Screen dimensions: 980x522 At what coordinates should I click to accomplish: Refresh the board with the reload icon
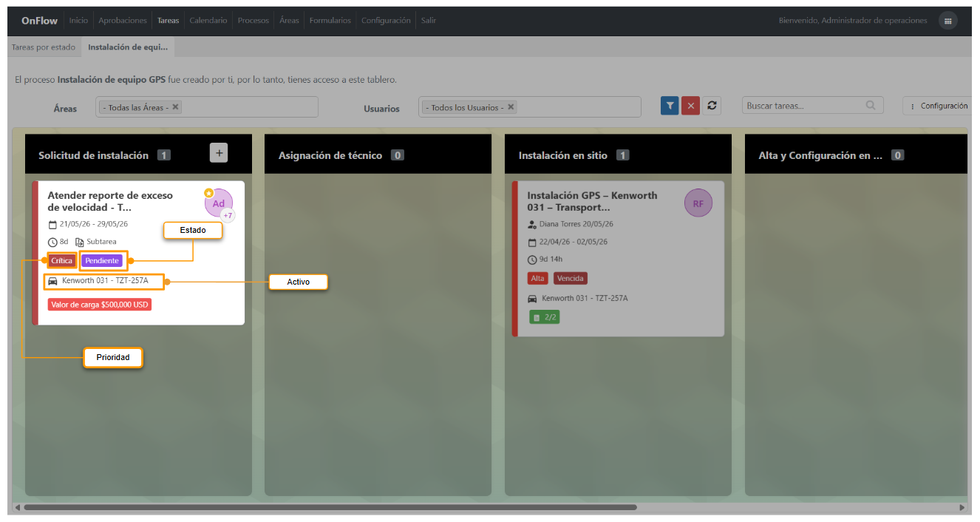[x=712, y=106]
